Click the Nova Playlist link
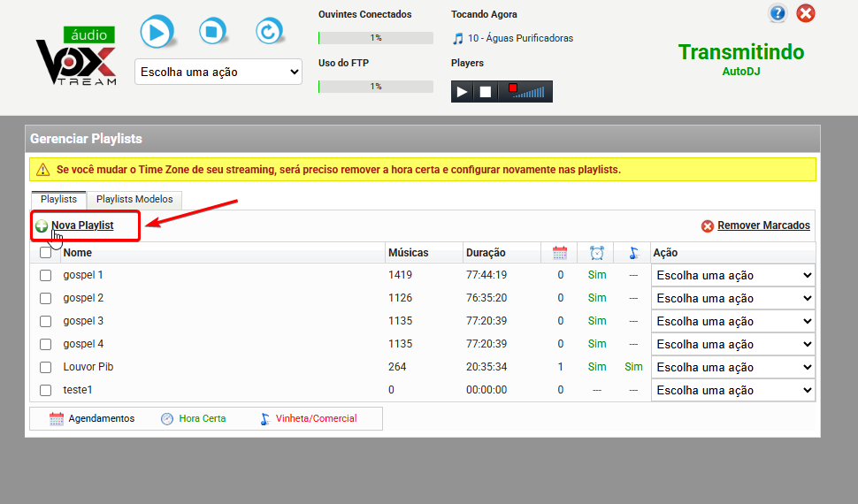858x504 pixels. coord(82,225)
